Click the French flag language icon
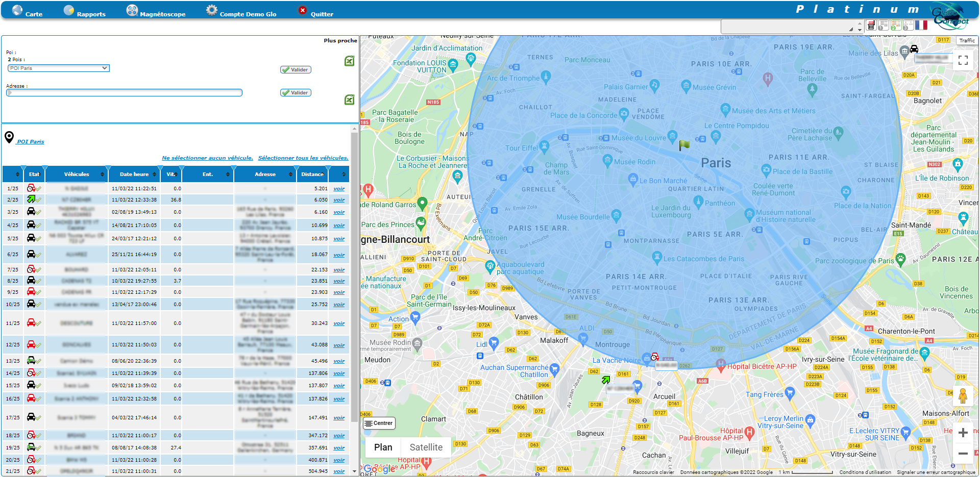The width and height of the screenshot is (980, 477). click(x=921, y=25)
